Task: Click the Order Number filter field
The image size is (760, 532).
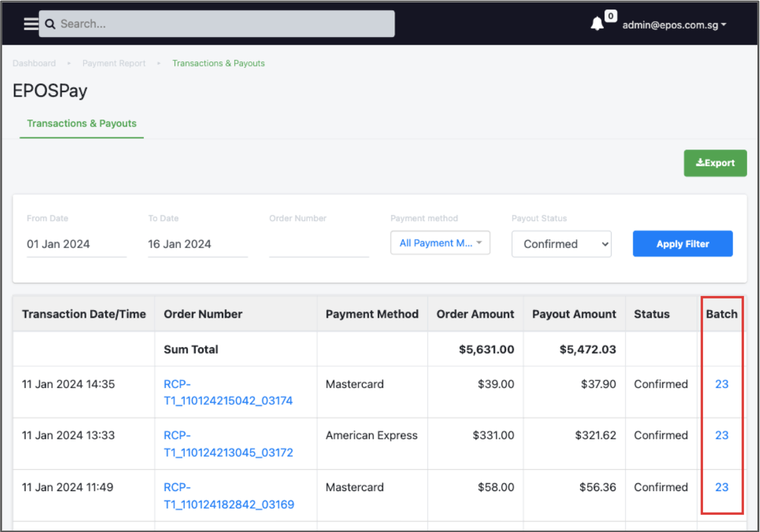Action: [x=319, y=244]
